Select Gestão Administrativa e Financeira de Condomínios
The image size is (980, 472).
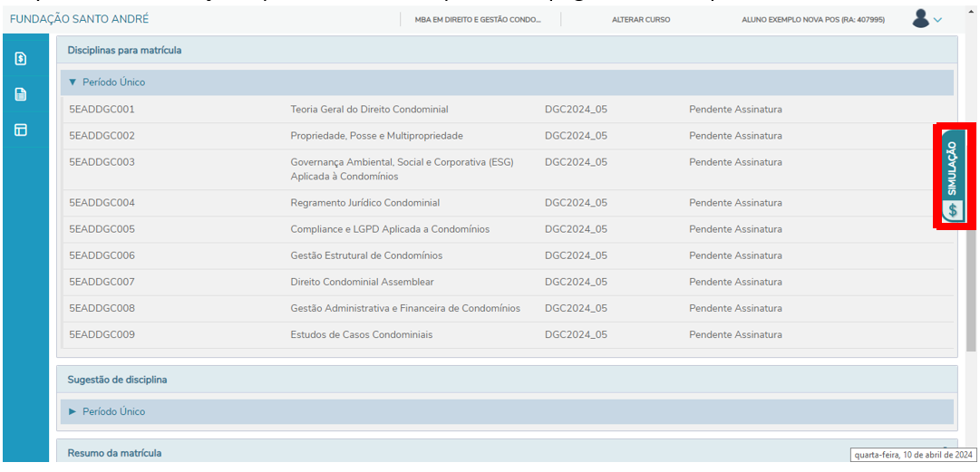pos(405,308)
